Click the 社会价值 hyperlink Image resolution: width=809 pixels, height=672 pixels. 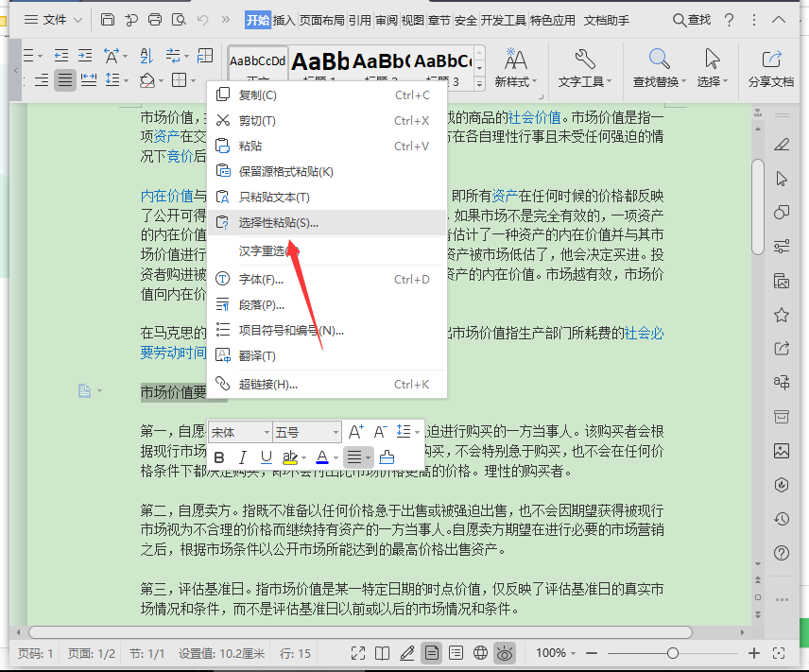coord(535,118)
